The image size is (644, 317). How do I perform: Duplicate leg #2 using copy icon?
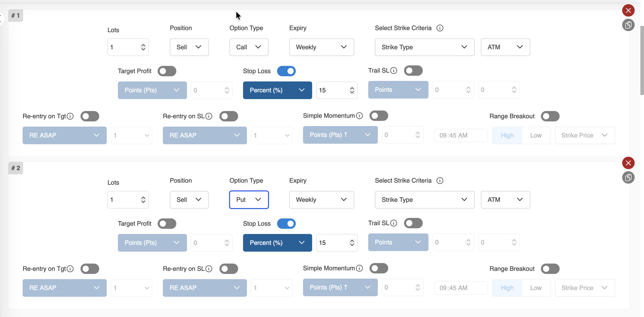628,177
